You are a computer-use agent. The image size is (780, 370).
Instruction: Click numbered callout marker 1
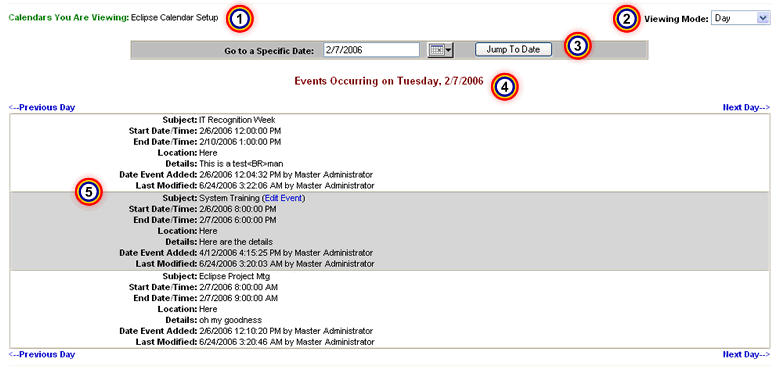point(240,20)
